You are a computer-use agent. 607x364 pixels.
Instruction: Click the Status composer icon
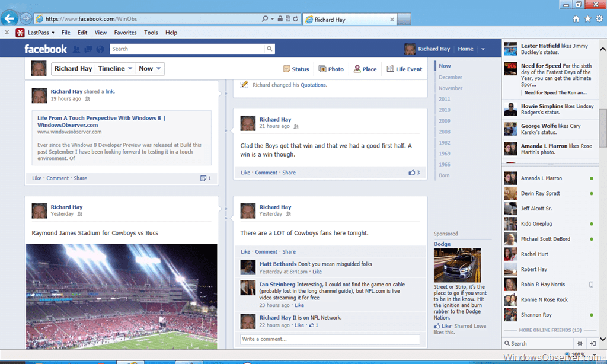tap(286, 69)
